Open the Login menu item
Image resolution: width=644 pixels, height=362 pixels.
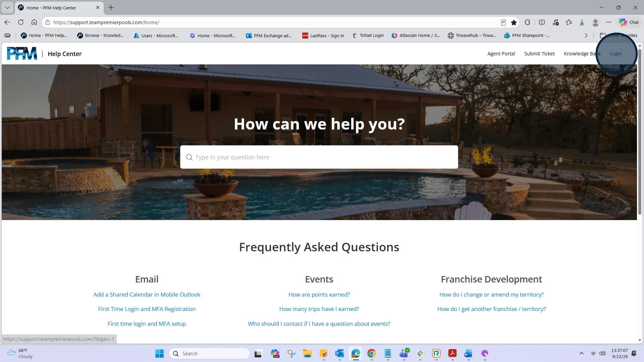[616, 54]
